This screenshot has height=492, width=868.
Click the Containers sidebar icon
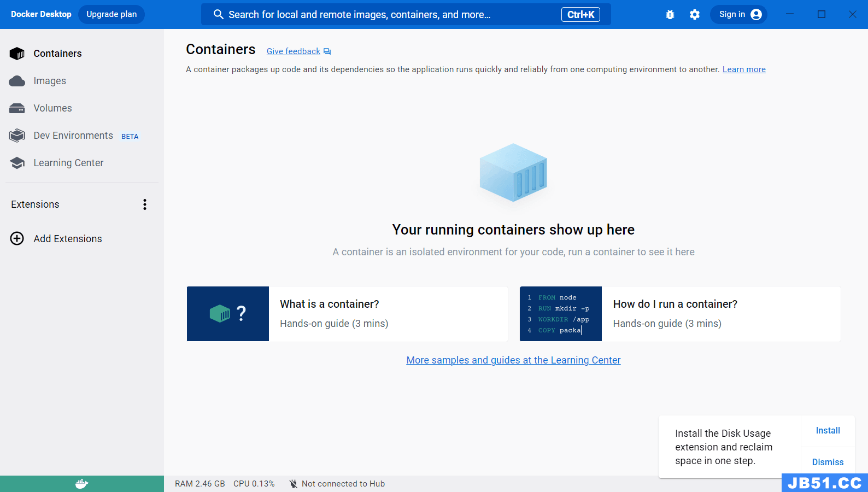[x=17, y=53]
